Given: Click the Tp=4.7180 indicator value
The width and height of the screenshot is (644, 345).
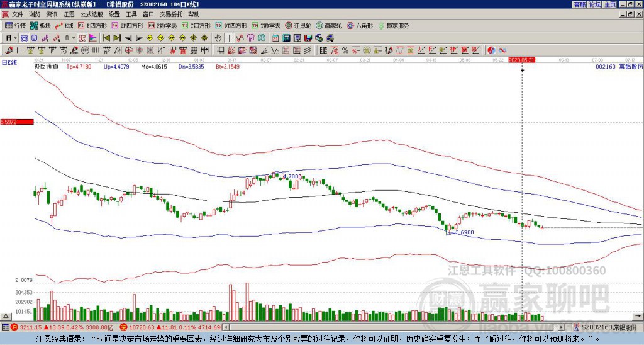Looking at the screenshot, I should click(79, 66).
